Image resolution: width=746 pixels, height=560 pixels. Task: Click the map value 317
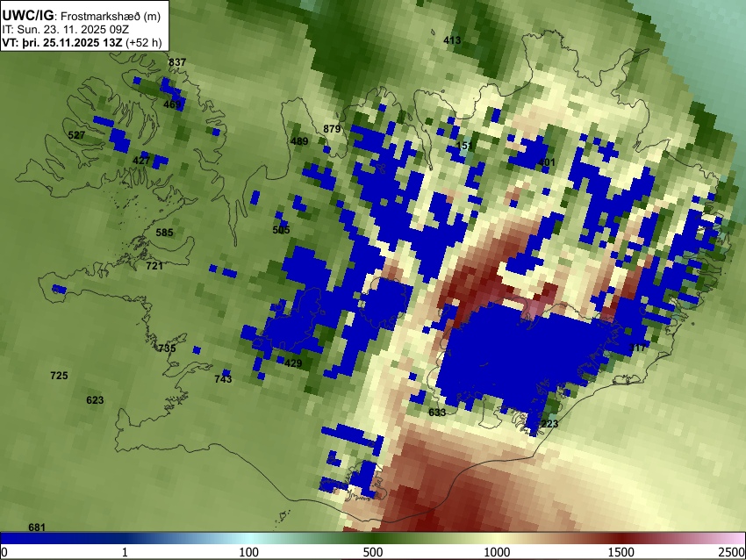[637, 348]
